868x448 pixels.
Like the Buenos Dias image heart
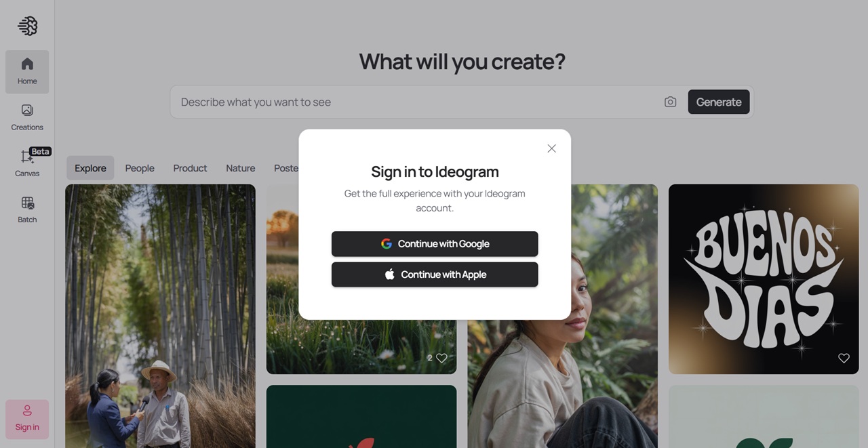[844, 358]
